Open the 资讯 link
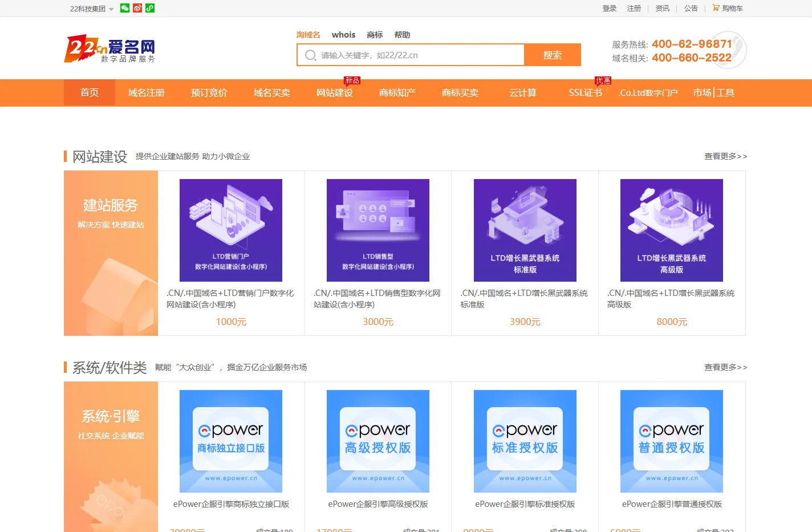The width and height of the screenshot is (812, 532). 663,9
